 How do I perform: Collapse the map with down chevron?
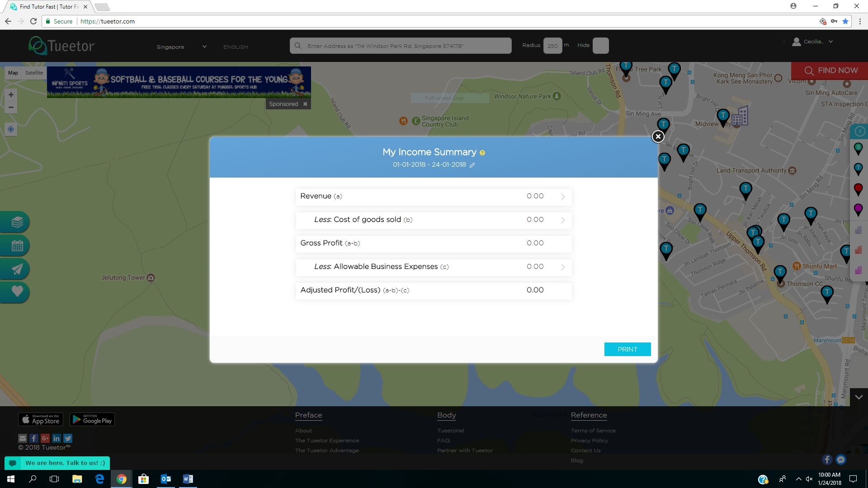tap(859, 397)
